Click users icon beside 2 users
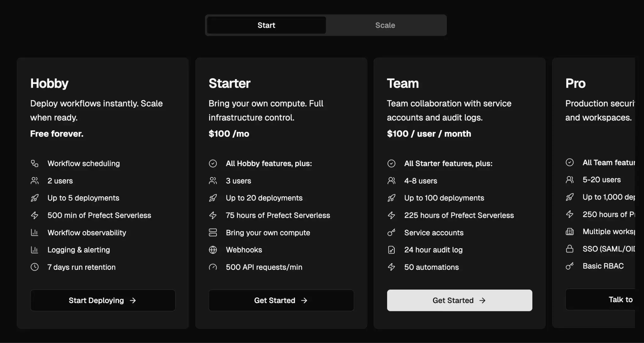Viewport: 644px width, 343px height. [x=35, y=181]
